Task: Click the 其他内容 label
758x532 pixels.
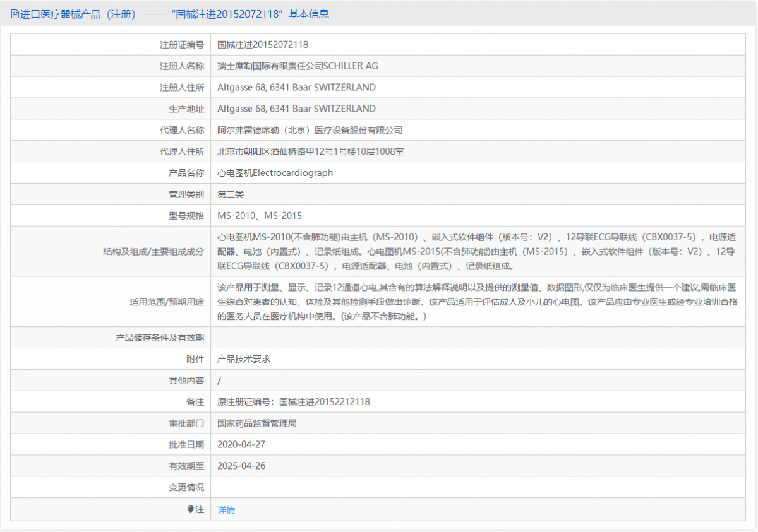Action: [x=186, y=381]
